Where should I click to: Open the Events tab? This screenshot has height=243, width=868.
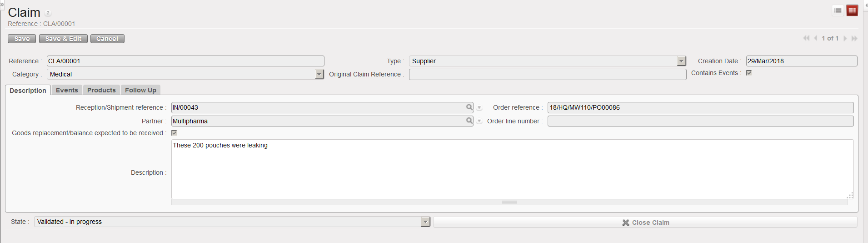click(67, 90)
